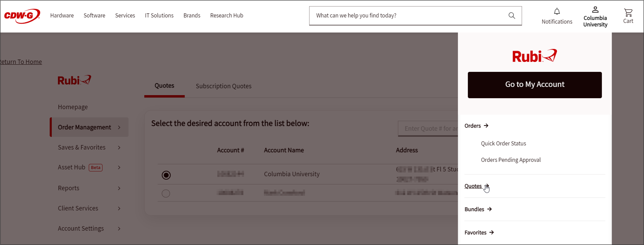The height and width of the screenshot is (245, 644).
Task: Select the Columbia University account radio button
Action: (166, 175)
